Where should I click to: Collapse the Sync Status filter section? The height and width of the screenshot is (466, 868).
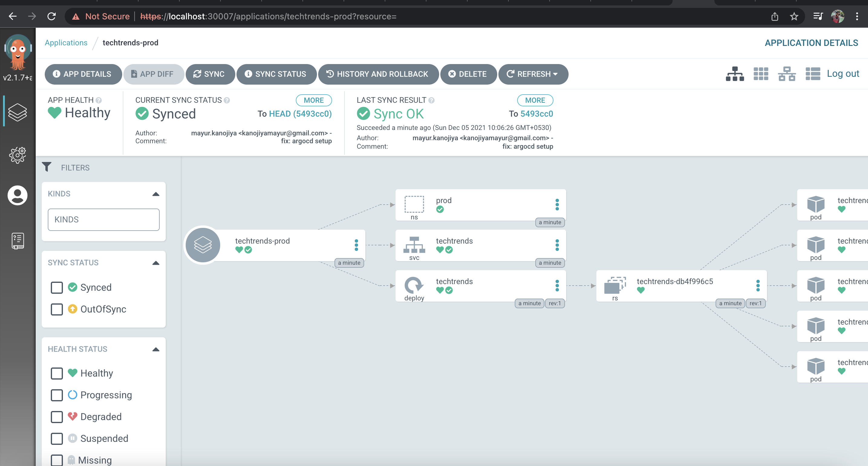click(x=156, y=263)
